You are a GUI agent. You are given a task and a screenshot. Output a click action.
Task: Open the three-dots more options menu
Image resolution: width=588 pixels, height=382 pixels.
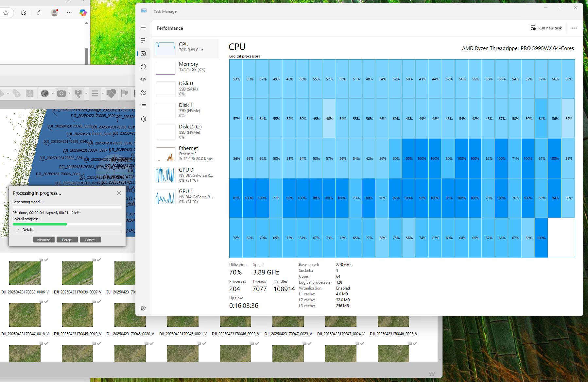tap(574, 28)
